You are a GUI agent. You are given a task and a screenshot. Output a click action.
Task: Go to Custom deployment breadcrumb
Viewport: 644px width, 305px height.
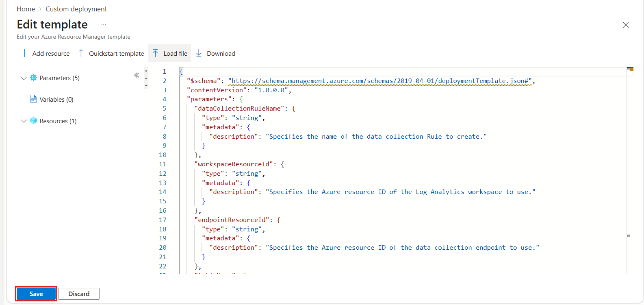[76, 9]
